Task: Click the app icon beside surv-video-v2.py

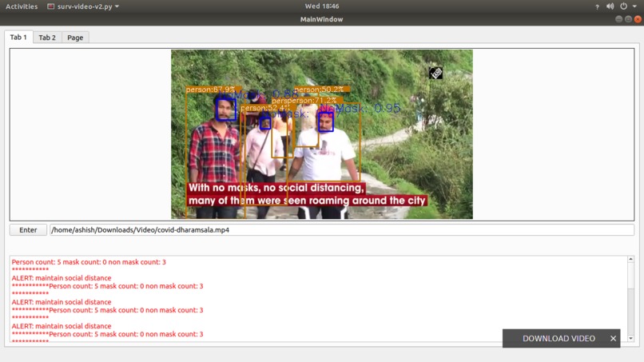Action: click(x=50, y=6)
